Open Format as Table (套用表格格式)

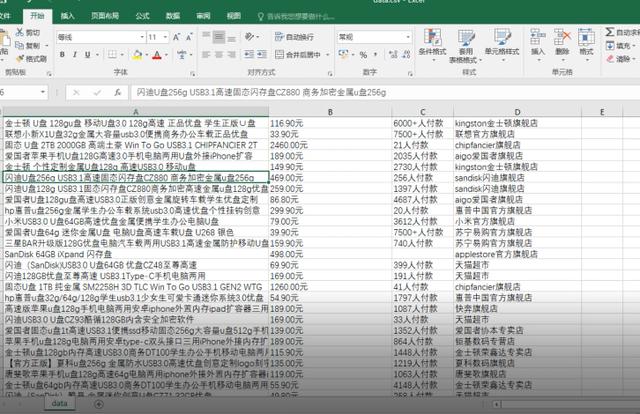[x=465, y=46]
